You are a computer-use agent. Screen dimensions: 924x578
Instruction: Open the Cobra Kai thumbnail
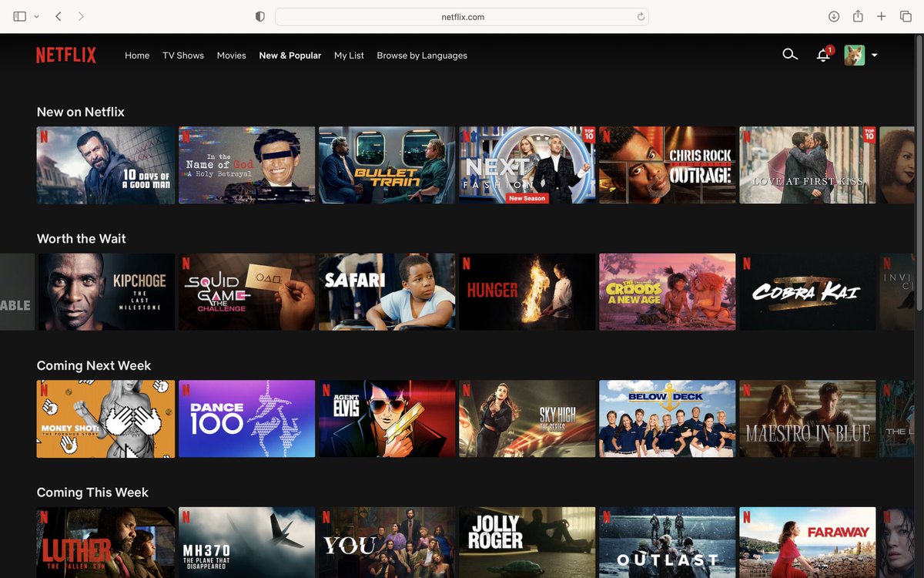(x=808, y=292)
